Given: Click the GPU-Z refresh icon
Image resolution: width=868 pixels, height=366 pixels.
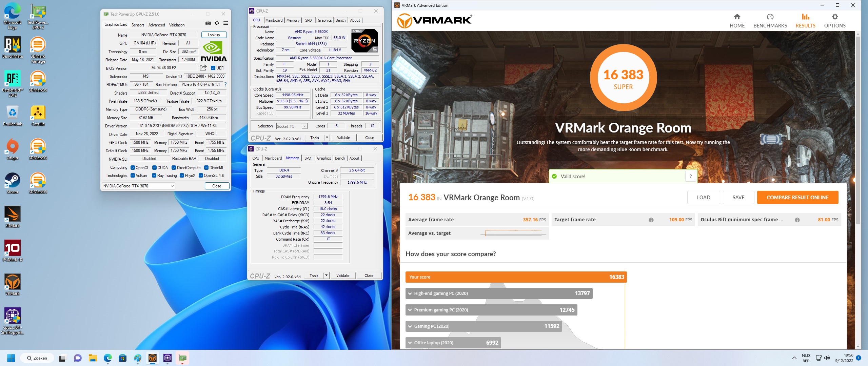Looking at the screenshot, I should pos(217,23).
